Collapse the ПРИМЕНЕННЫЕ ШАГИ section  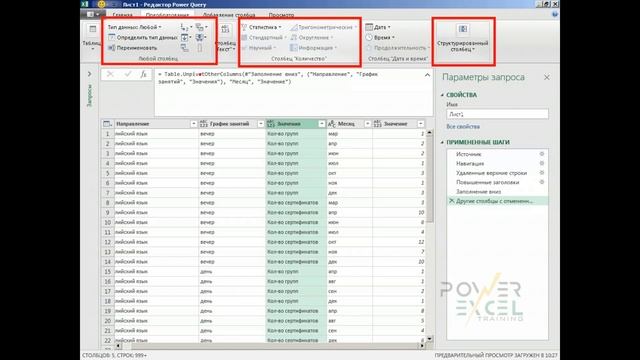point(442,142)
